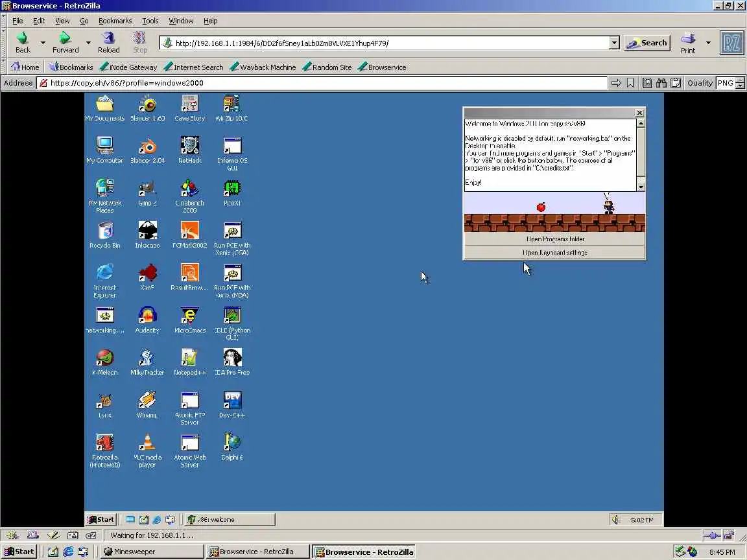Select the MilkyTracker shortcut icon
Screen dimensions: 747x560
[x=147, y=362]
